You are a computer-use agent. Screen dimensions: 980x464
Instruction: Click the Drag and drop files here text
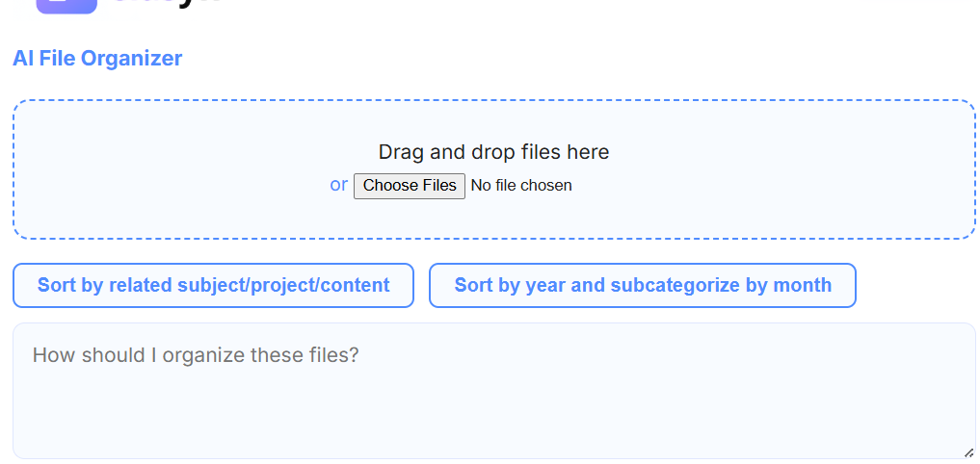point(493,152)
